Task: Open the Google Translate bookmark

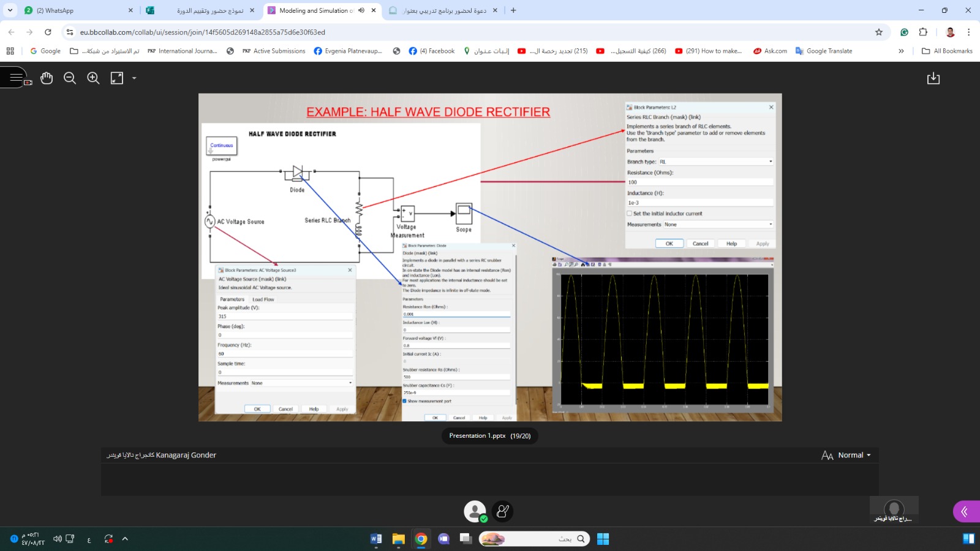Action: point(823,51)
